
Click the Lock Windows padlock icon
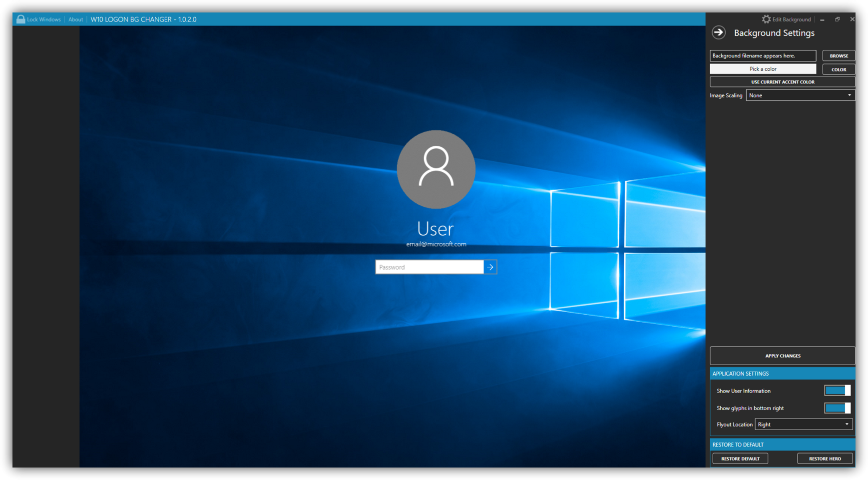click(20, 19)
